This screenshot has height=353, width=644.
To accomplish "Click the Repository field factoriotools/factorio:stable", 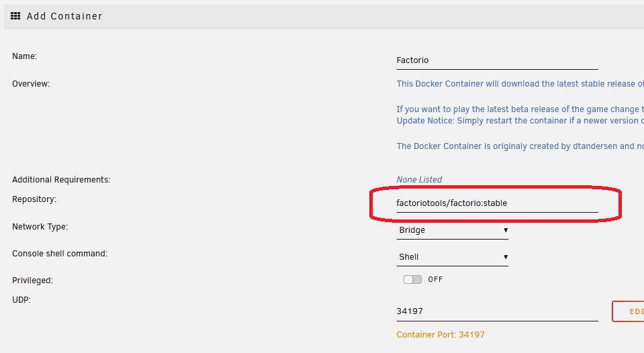I will pyautogui.click(x=497, y=203).
